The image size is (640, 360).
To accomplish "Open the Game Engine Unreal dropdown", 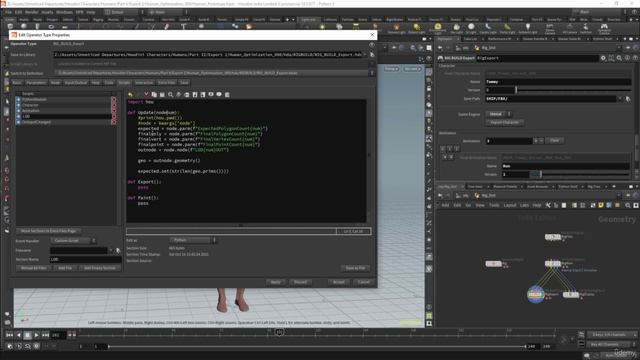I will 498,114.
